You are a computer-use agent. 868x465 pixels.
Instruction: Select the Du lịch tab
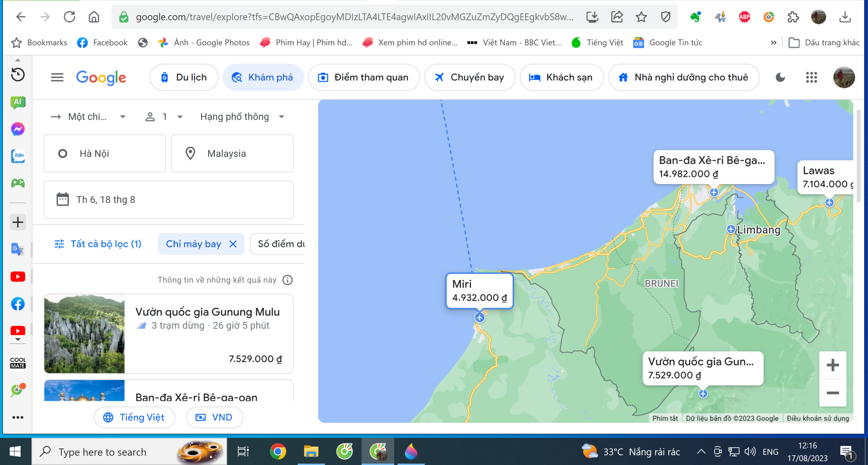184,77
